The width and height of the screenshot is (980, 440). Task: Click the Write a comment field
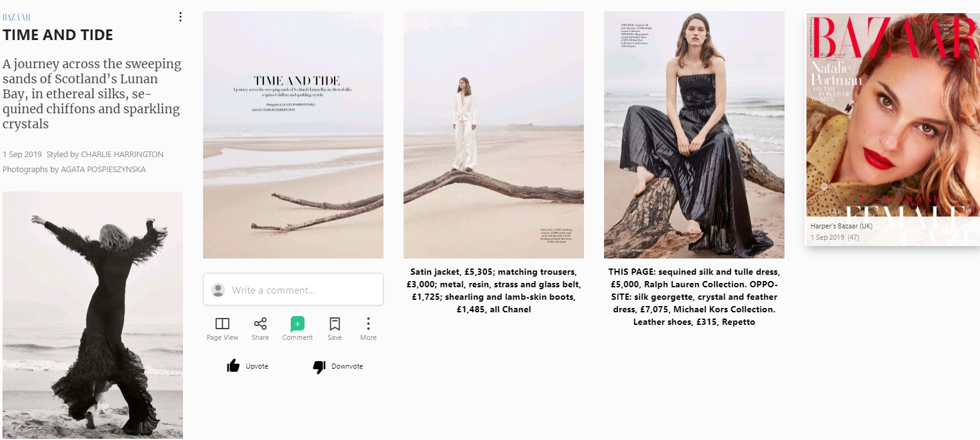pos(293,290)
